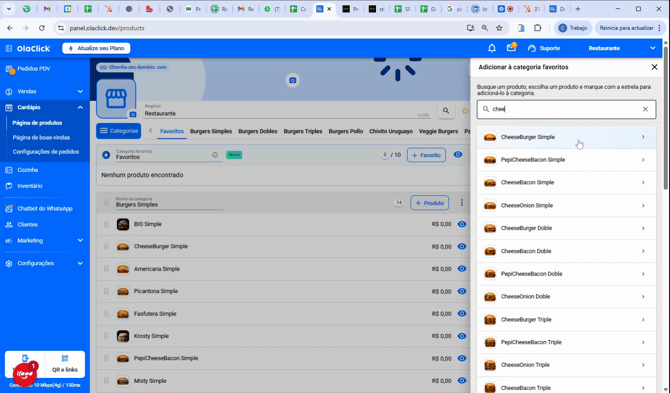
Task: Click the iFood integration badge
Action: point(24,374)
